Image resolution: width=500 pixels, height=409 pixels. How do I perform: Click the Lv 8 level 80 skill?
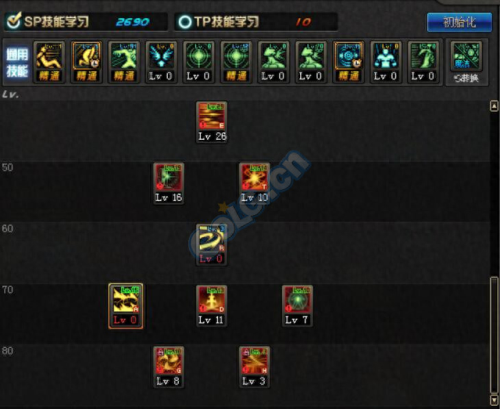click(x=168, y=367)
